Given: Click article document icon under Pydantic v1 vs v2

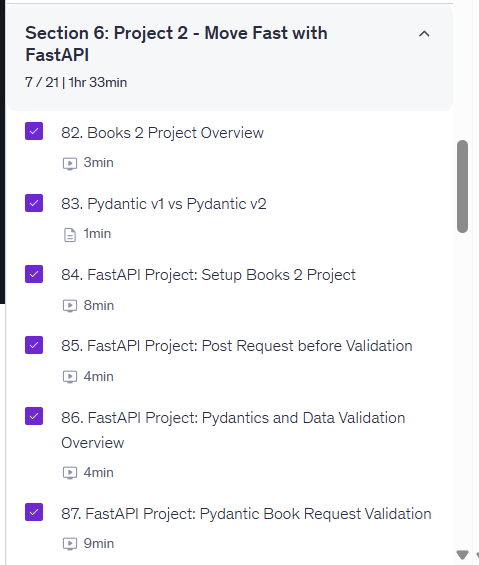Looking at the screenshot, I should click(70, 235).
